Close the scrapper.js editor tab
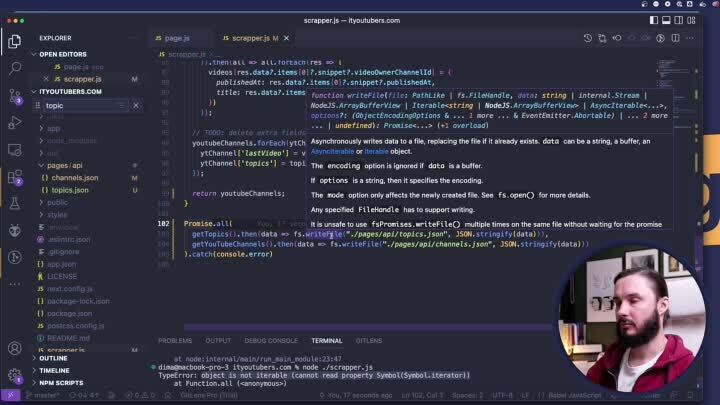The width and height of the screenshot is (720, 405). pos(287,38)
